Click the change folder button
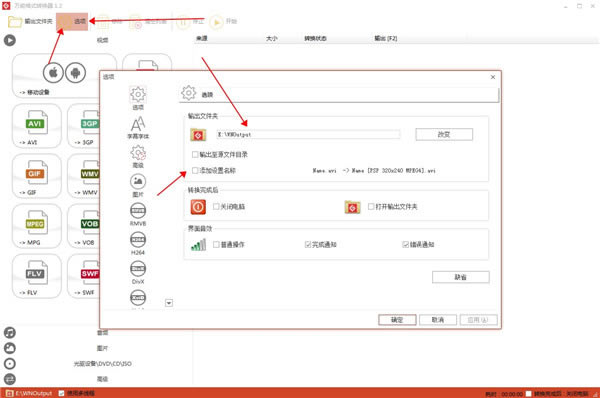 click(444, 134)
